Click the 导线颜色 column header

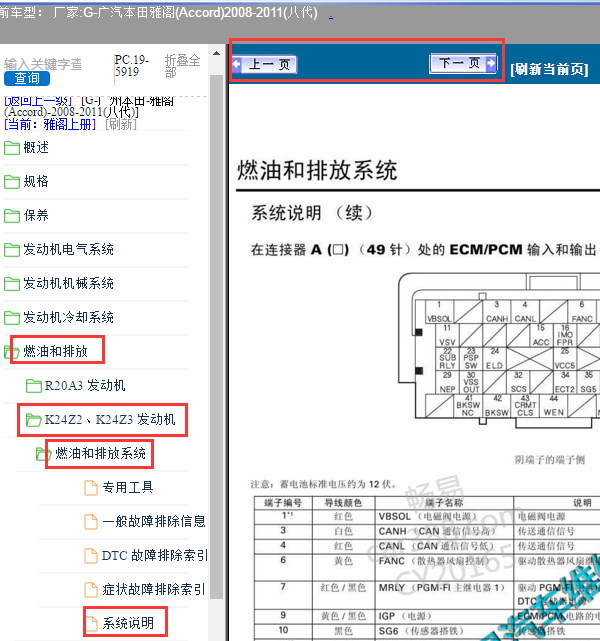point(343,503)
